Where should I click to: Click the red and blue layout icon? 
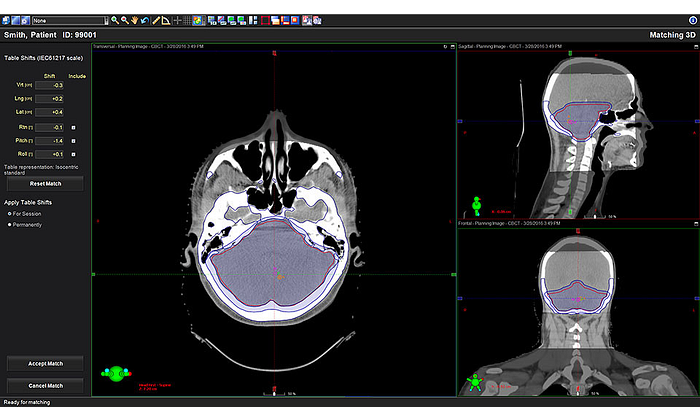pyautogui.click(x=285, y=21)
